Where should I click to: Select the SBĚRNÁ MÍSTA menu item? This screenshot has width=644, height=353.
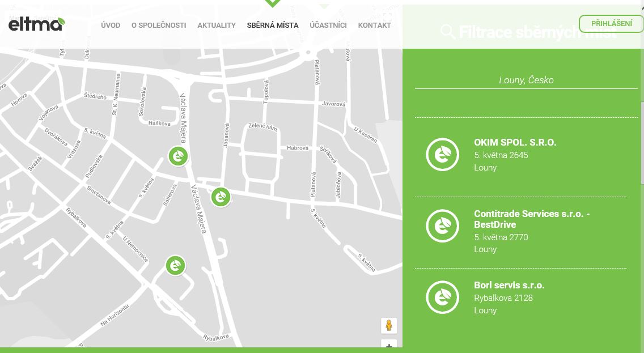click(x=273, y=25)
